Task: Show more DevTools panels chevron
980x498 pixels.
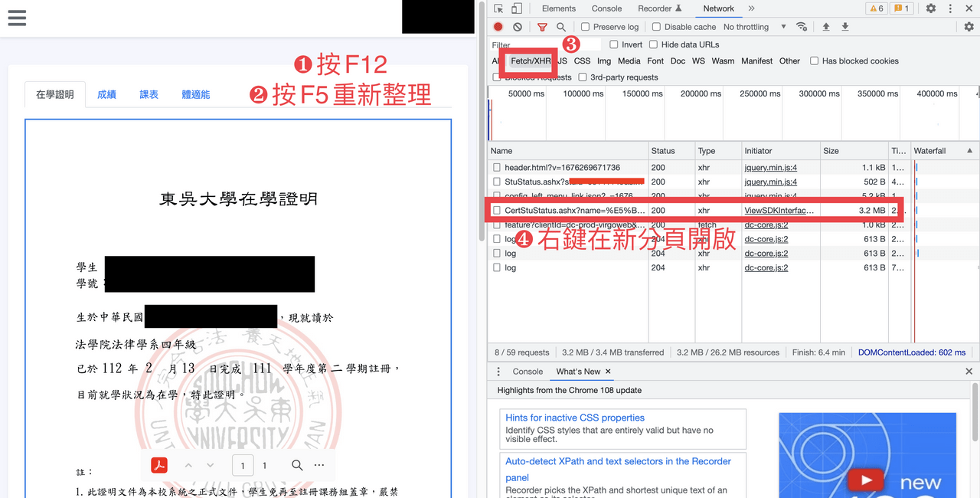Action: pyautogui.click(x=751, y=8)
